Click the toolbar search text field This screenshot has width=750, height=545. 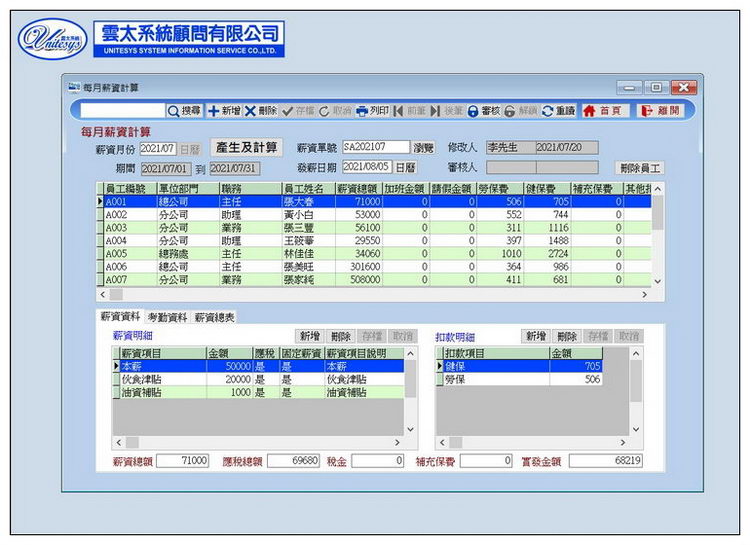pos(122,111)
